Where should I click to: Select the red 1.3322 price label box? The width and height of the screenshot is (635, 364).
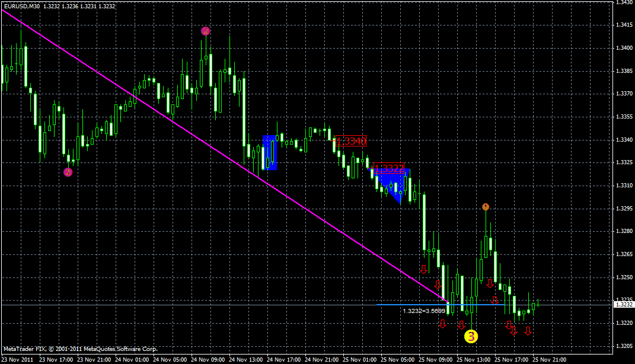coord(390,168)
